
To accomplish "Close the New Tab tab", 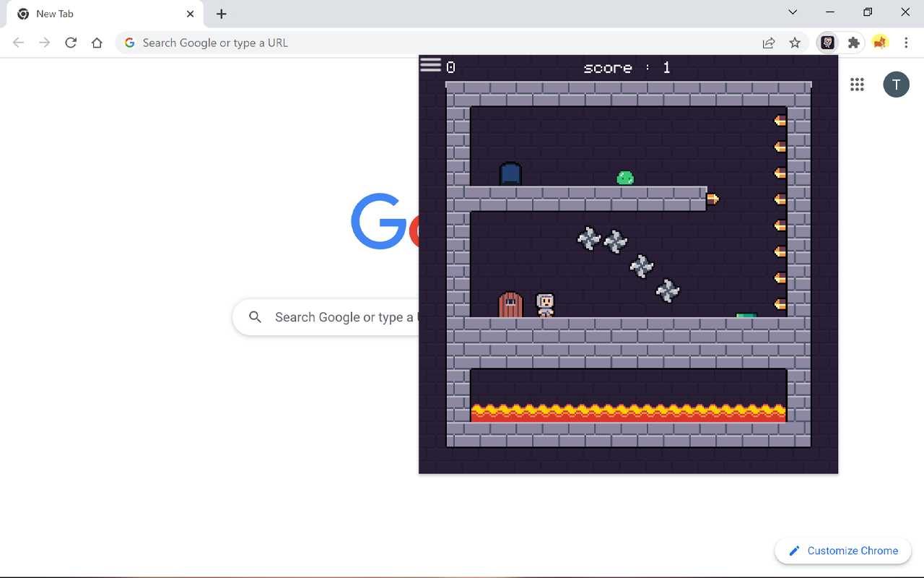I will [191, 14].
